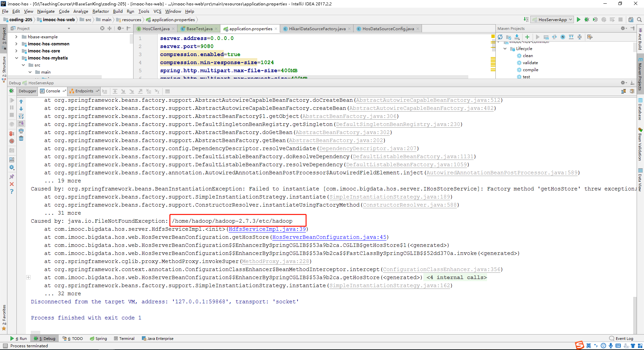Open the VCS menu

click(x=157, y=11)
